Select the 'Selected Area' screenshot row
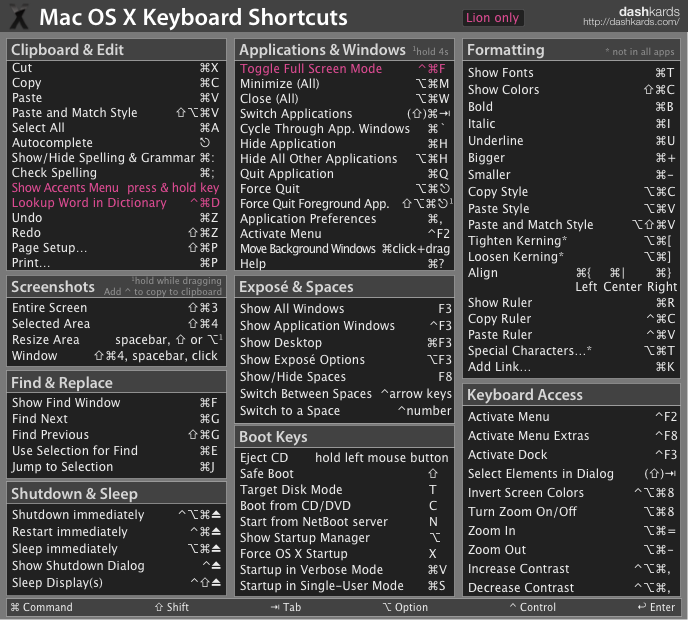This screenshot has width=688, height=620. (116, 324)
